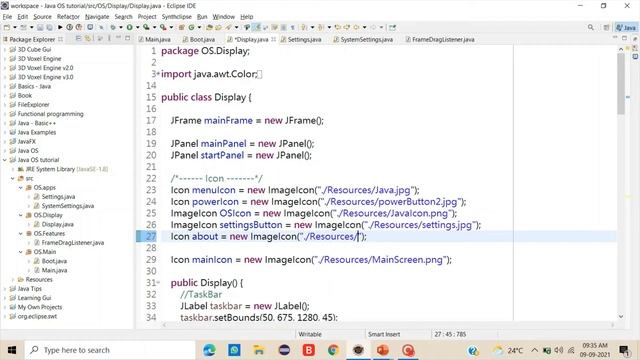Collapse the OS.Main package
The height and width of the screenshot is (360, 640).
20,252
